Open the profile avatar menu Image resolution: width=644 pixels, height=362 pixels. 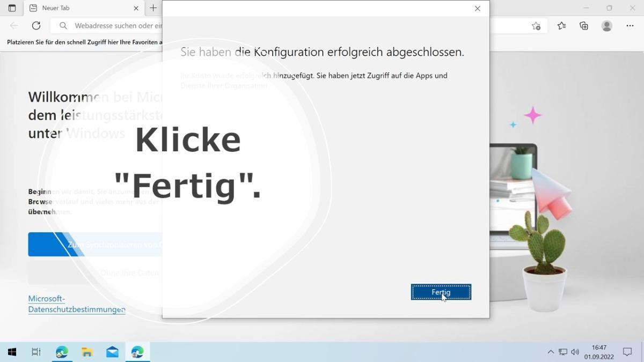click(607, 26)
